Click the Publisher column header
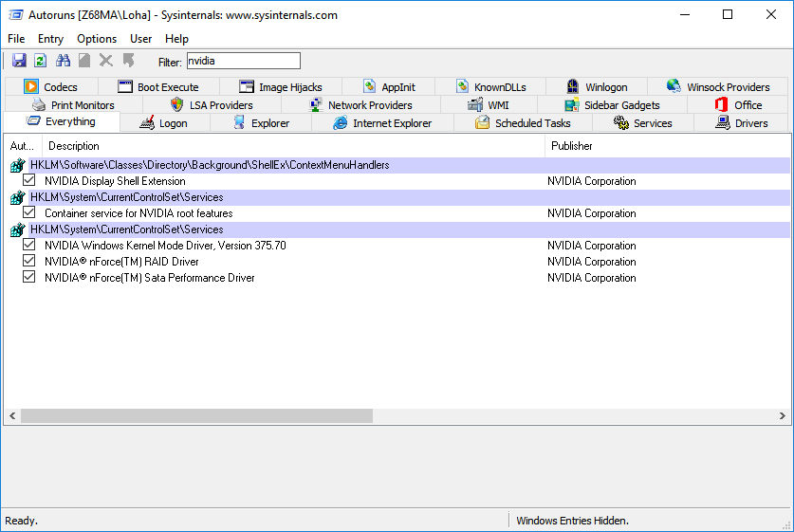The height and width of the screenshot is (532, 794). pyautogui.click(x=668, y=146)
